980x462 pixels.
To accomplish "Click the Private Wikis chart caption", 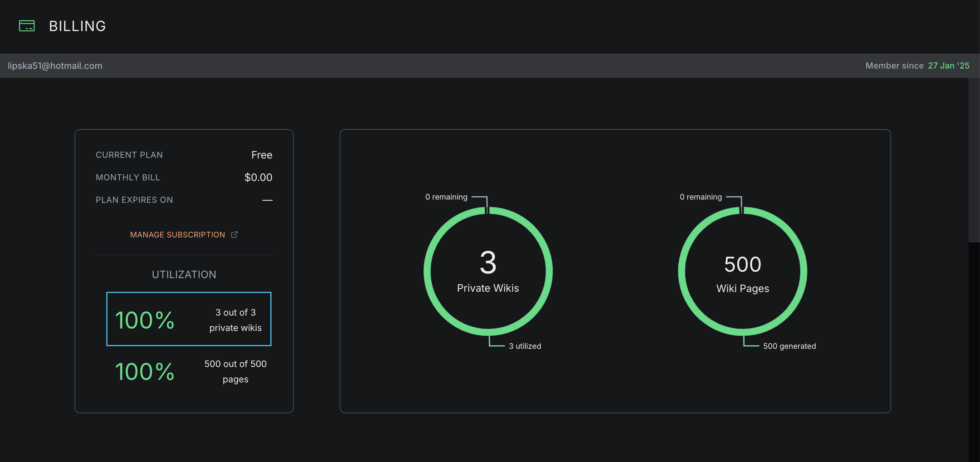I will 488,288.
